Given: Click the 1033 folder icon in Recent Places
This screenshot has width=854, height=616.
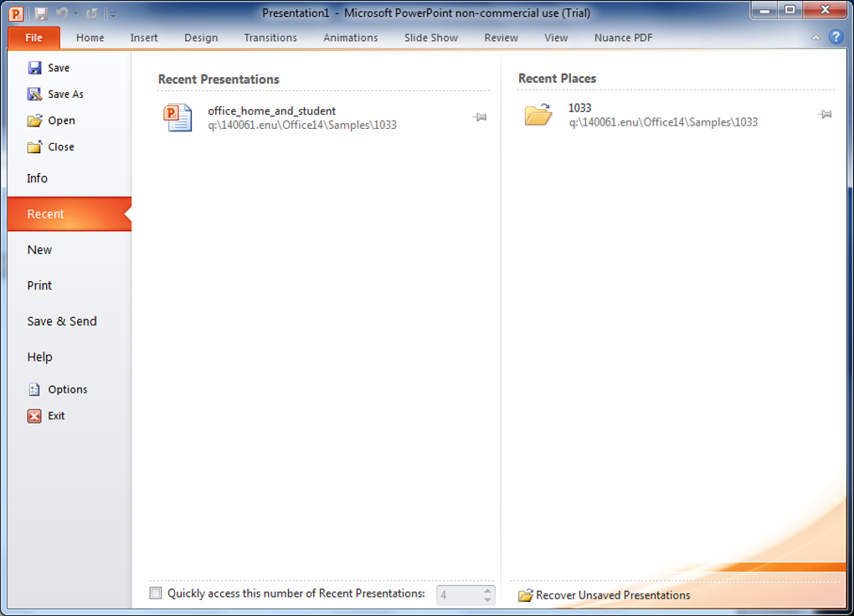Looking at the screenshot, I should click(538, 115).
